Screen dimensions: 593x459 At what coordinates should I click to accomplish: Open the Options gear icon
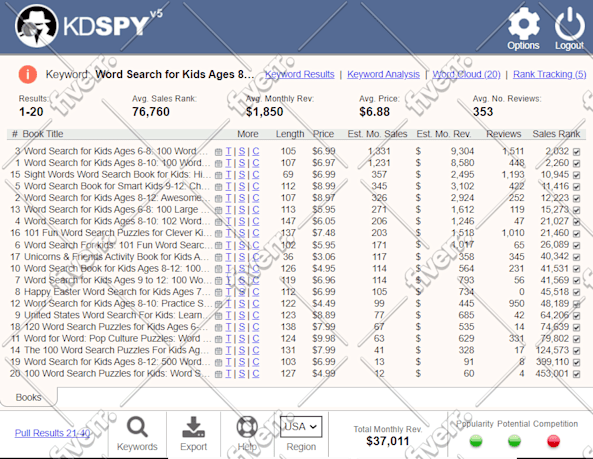pos(523,24)
